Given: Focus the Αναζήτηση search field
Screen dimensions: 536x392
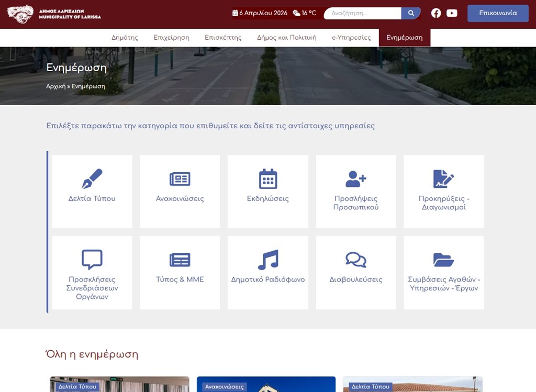Looking at the screenshot, I should (x=362, y=13).
